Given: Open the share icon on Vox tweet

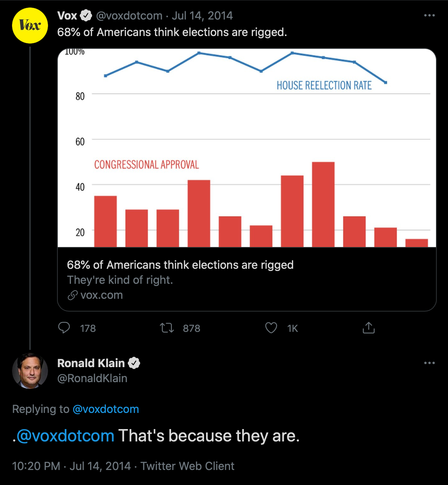Looking at the screenshot, I should coord(368,328).
